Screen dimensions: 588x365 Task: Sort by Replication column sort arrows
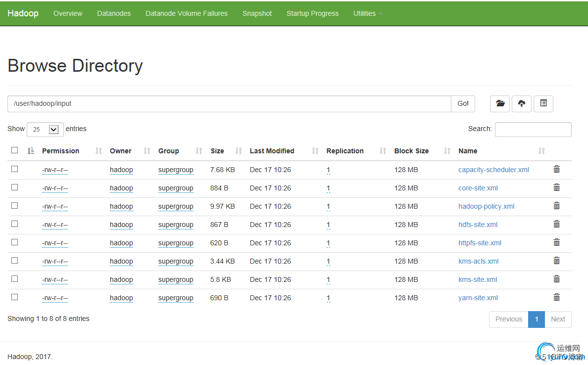point(383,151)
